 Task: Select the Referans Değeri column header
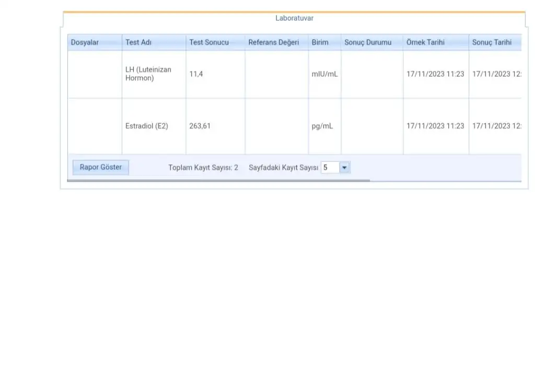point(274,42)
